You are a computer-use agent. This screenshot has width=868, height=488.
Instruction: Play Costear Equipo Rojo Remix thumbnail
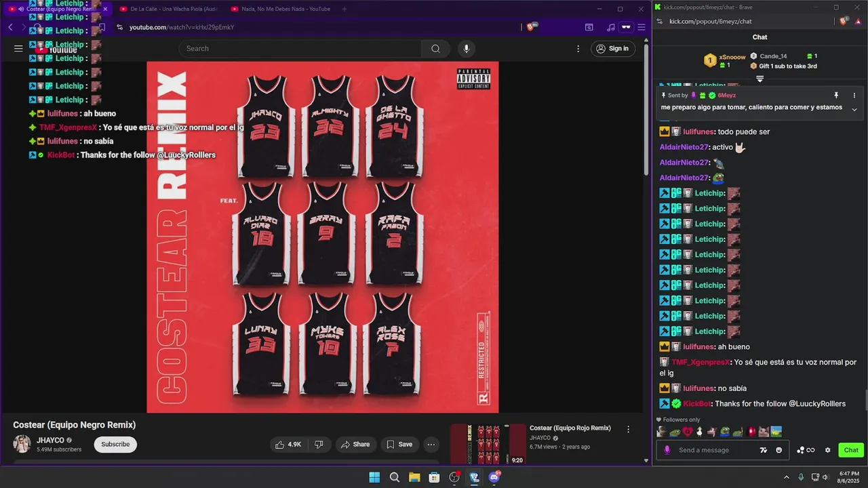pos(488,445)
